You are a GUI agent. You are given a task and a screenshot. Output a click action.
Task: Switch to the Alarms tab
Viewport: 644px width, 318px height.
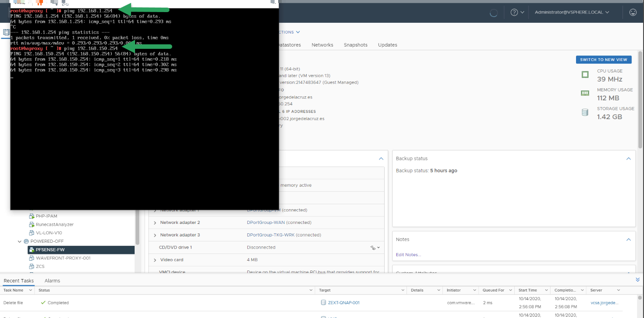(x=52, y=281)
